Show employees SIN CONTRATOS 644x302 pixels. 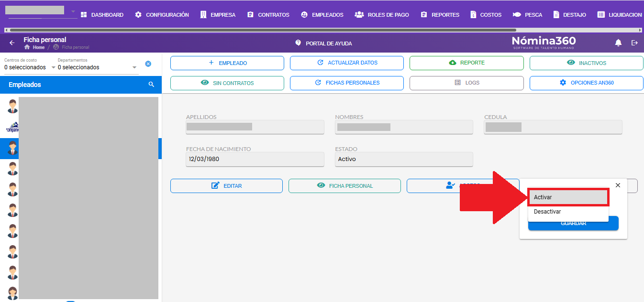227,83
